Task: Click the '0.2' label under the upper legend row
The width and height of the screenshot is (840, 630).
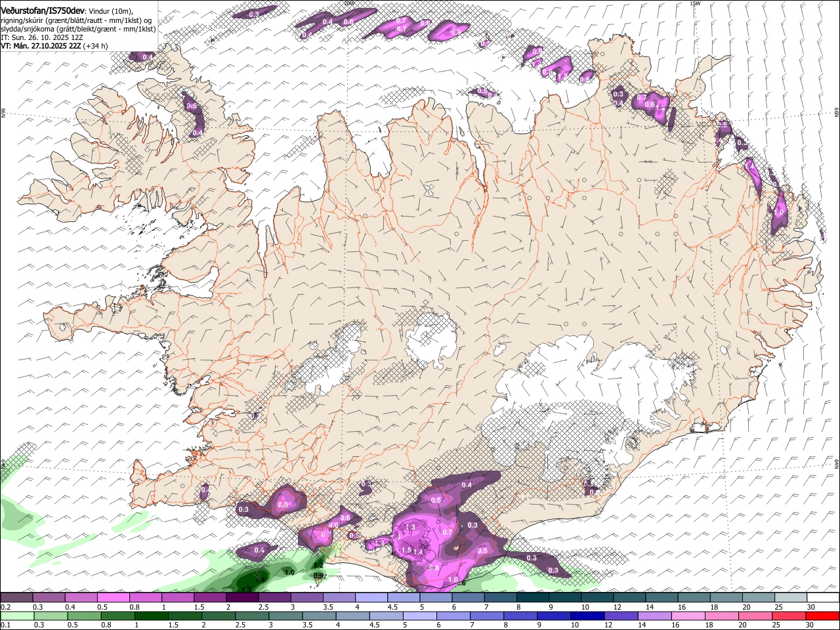Action: (x=5, y=607)
